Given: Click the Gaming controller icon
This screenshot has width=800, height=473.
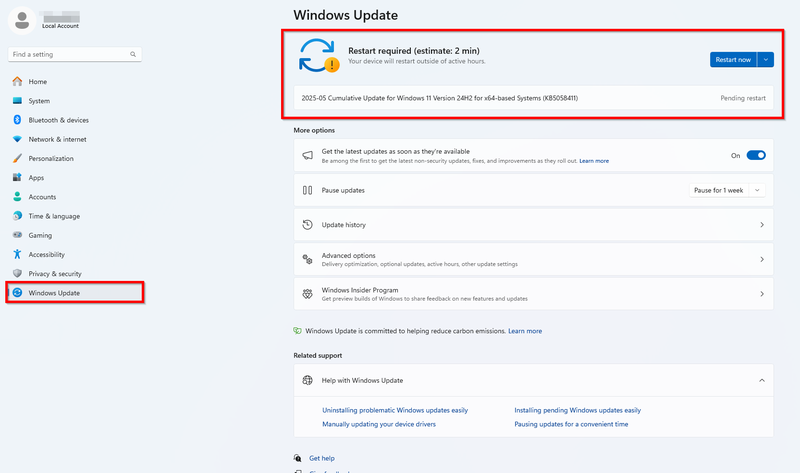Looking at the screenshot, I should [17, 235].
